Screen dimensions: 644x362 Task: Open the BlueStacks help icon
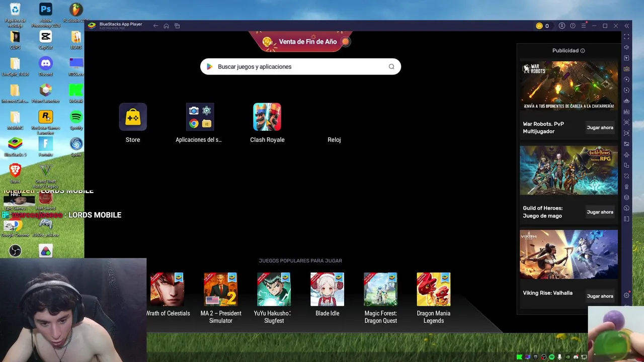pos(573,26)
